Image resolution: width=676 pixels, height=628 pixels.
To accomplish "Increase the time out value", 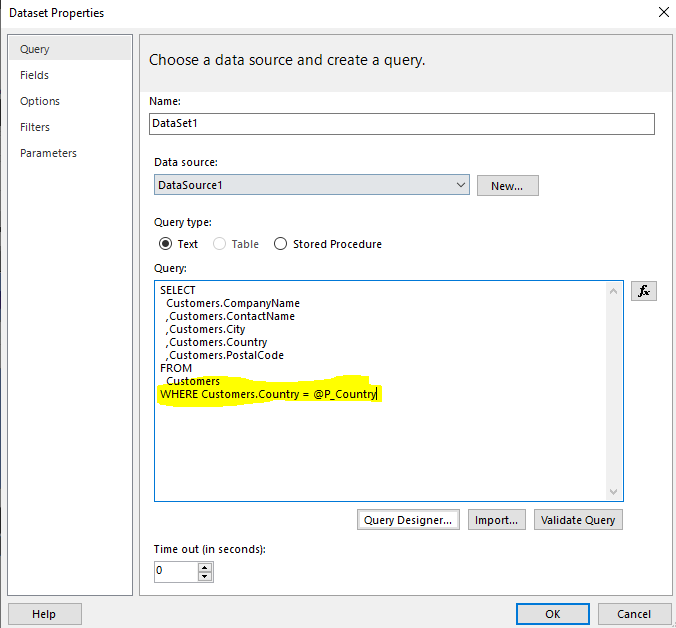I will (x=205, y=568).
